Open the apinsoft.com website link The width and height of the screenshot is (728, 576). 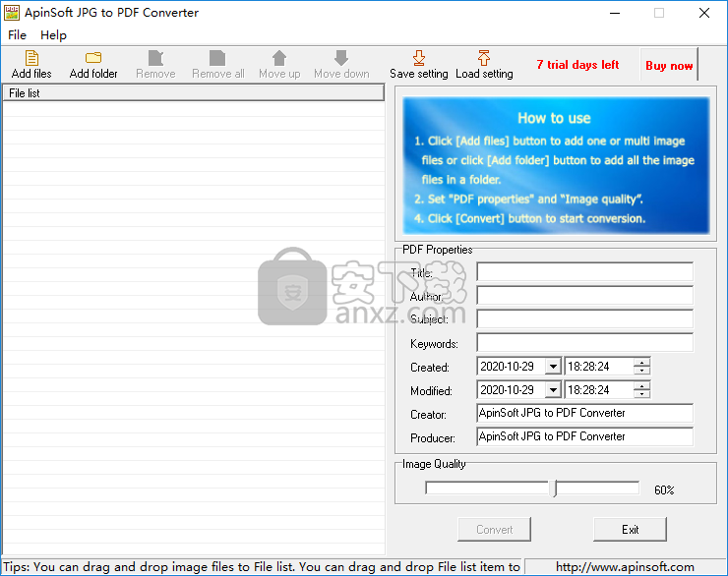click(x=625, y=567)
